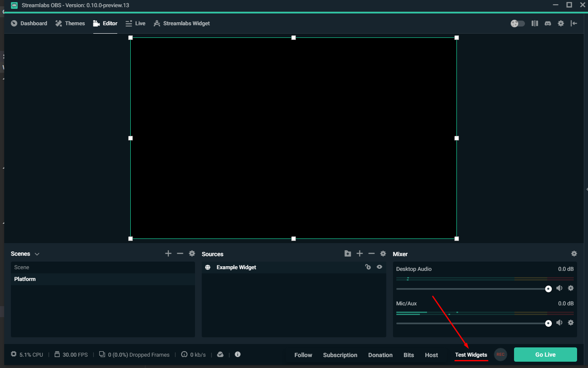Viewport: 588px width, 368px height.
Task: Open the Streamlabs Widget tab
Action: click(182, 24)
